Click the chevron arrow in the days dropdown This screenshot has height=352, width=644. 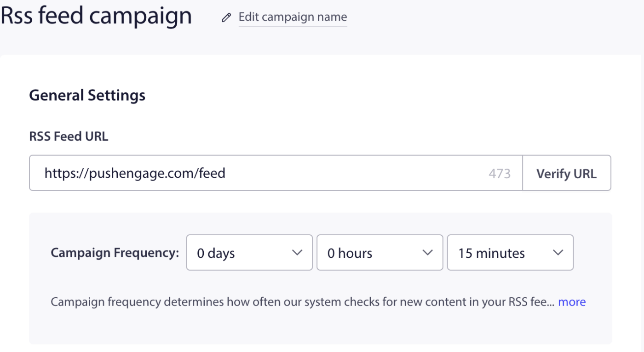297,253
